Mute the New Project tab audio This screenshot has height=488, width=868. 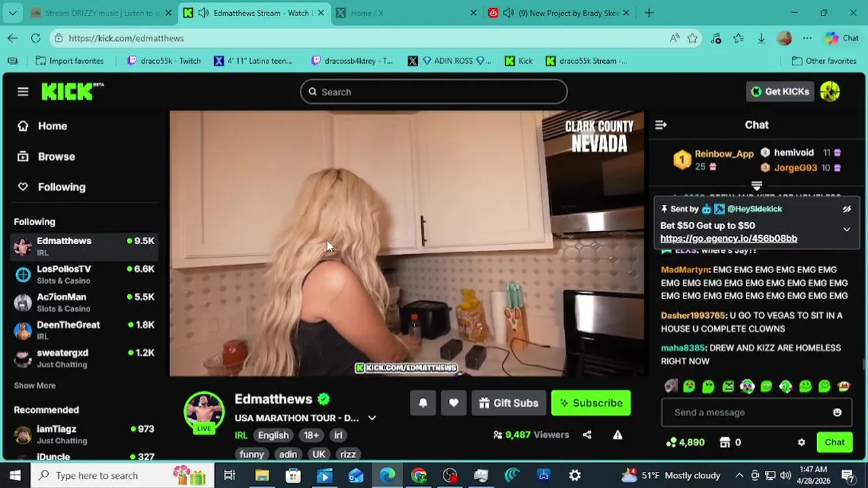pos(508,13)
